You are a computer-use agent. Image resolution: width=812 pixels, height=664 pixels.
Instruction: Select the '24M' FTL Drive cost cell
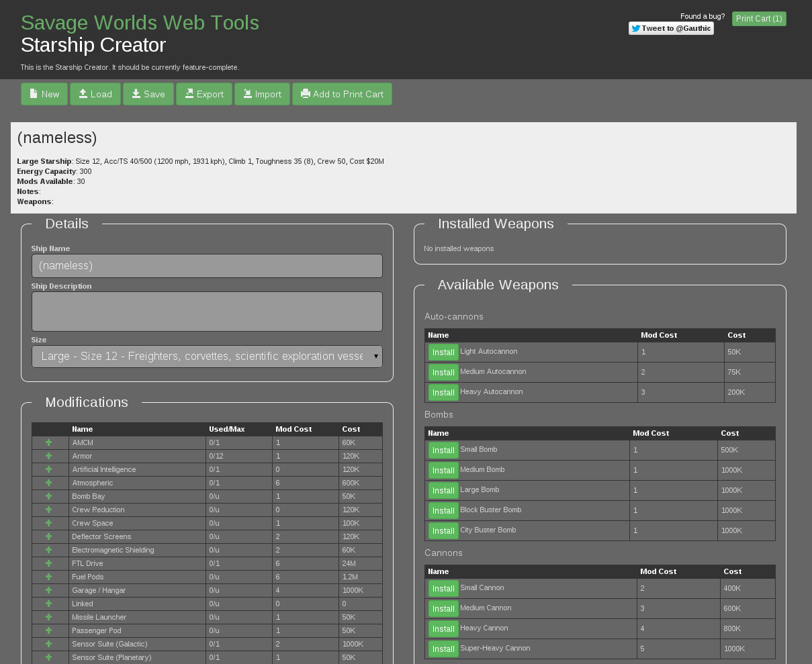361,563
